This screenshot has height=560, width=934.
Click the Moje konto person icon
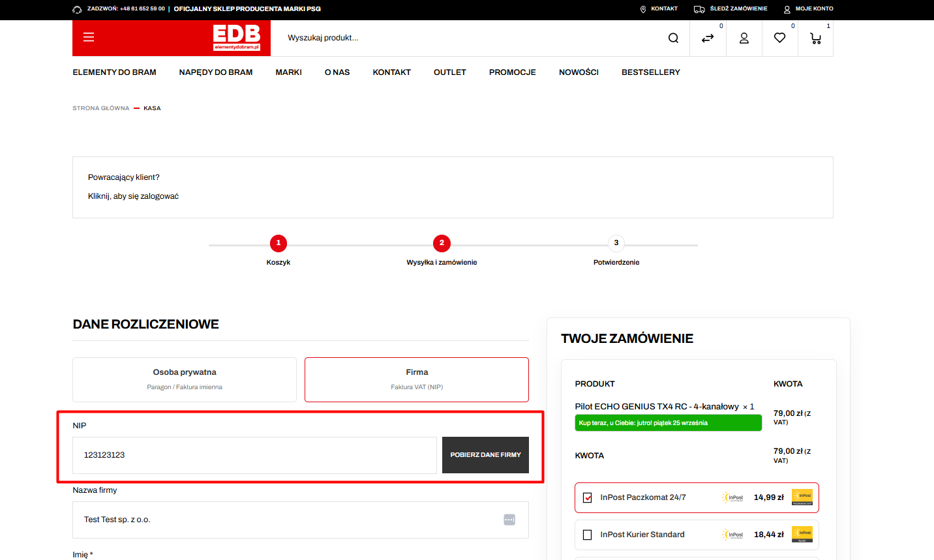787,9
